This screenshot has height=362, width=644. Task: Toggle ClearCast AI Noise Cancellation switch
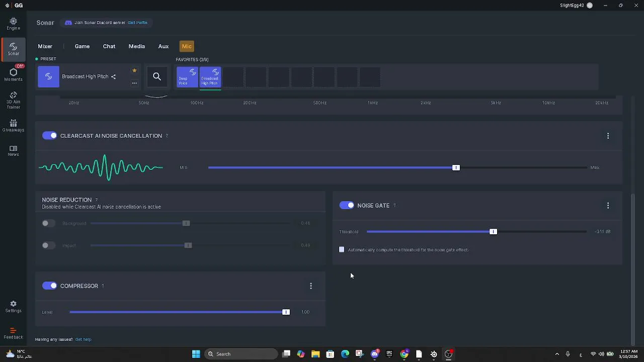click(49, 136)
